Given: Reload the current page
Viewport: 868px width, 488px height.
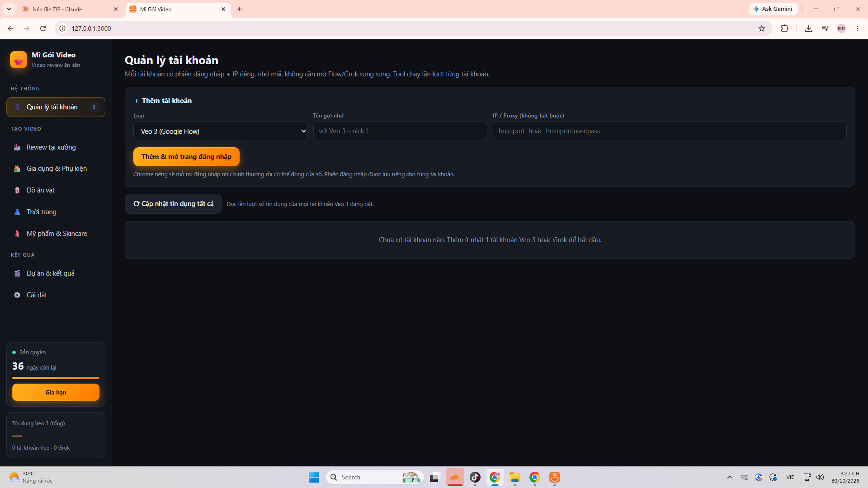Looking at the screenshot, I should [x=43, y=28].
